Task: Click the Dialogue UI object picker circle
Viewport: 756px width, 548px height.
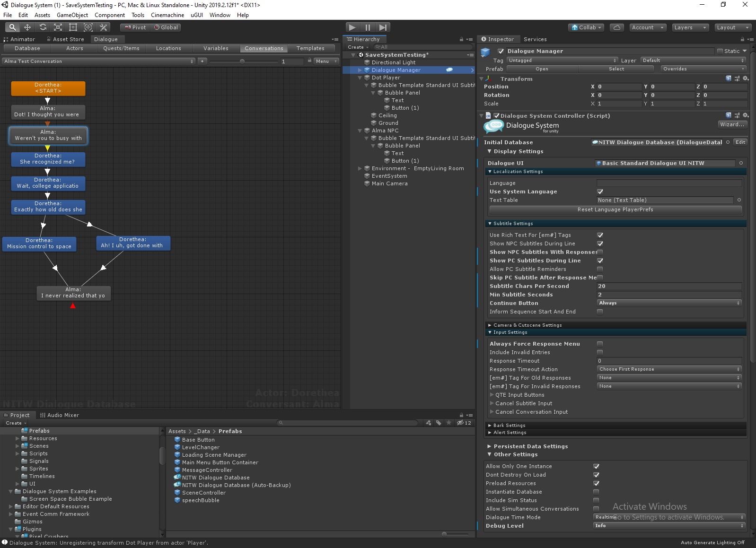Action: coord(741,163)
